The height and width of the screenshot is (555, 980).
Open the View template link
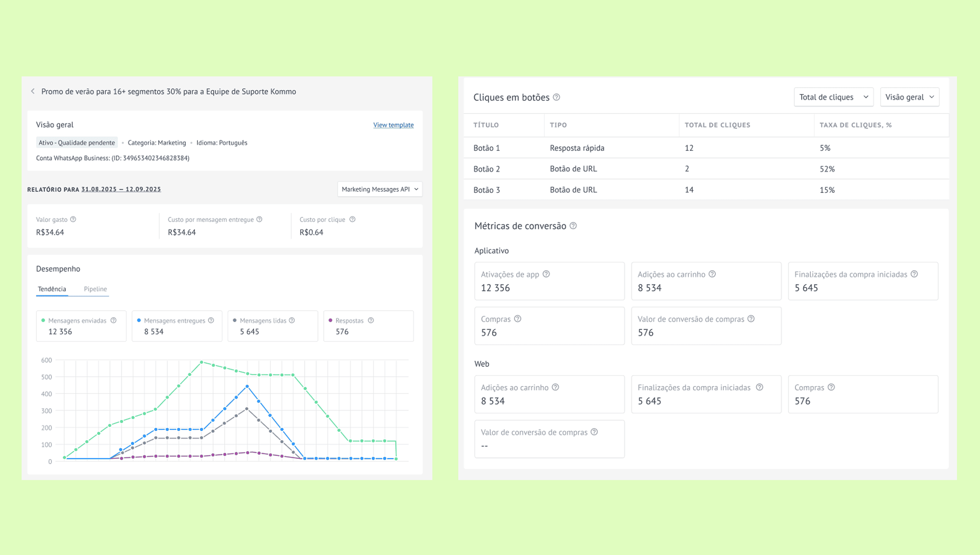tap(393, 125)
